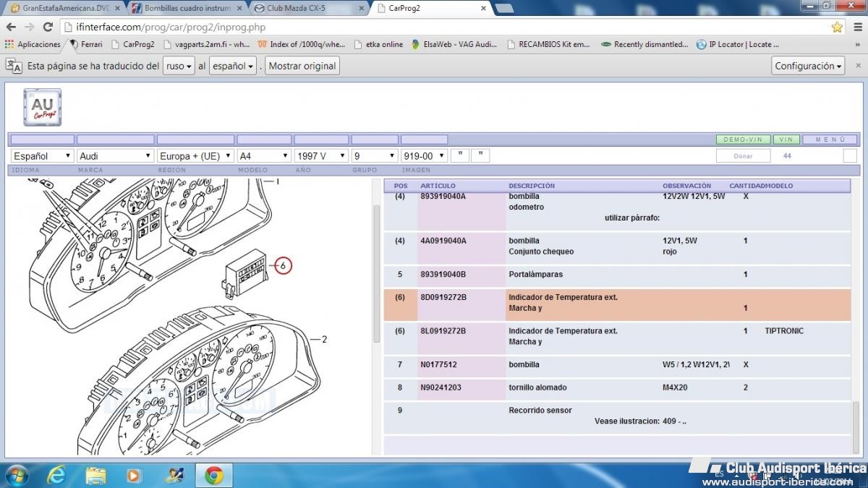This screenshot has height=488, width=868.
Task: Open the Windows Start menu
Action: point(16,475)
